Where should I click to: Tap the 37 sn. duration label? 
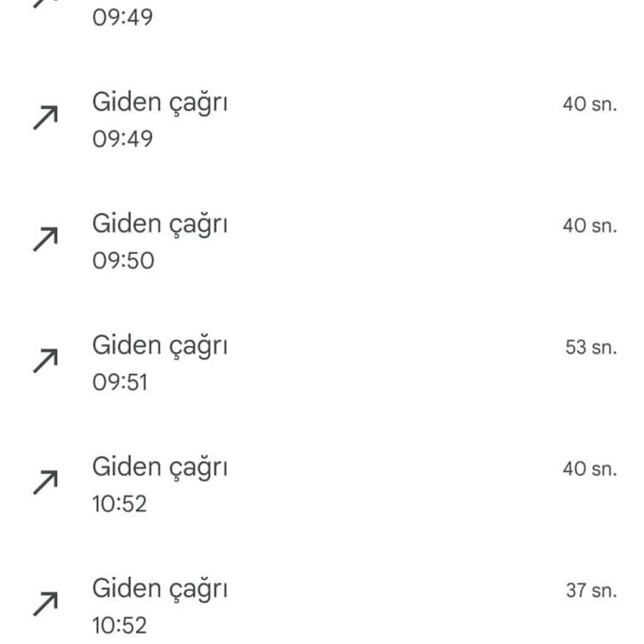tap(590, 590)
